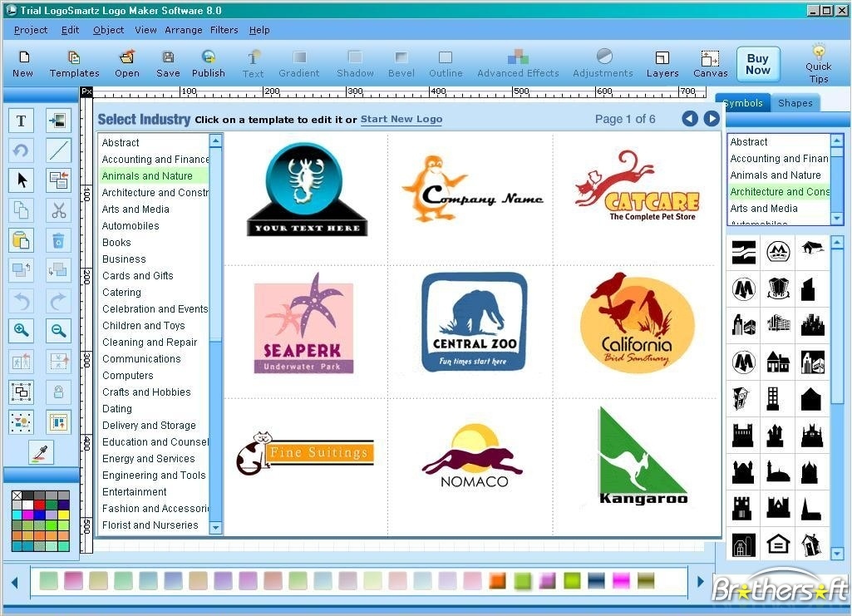The height and width of the screenshot is (616, 852).
Task: Switch to the Symbols tab
Action: pos(742,102)
